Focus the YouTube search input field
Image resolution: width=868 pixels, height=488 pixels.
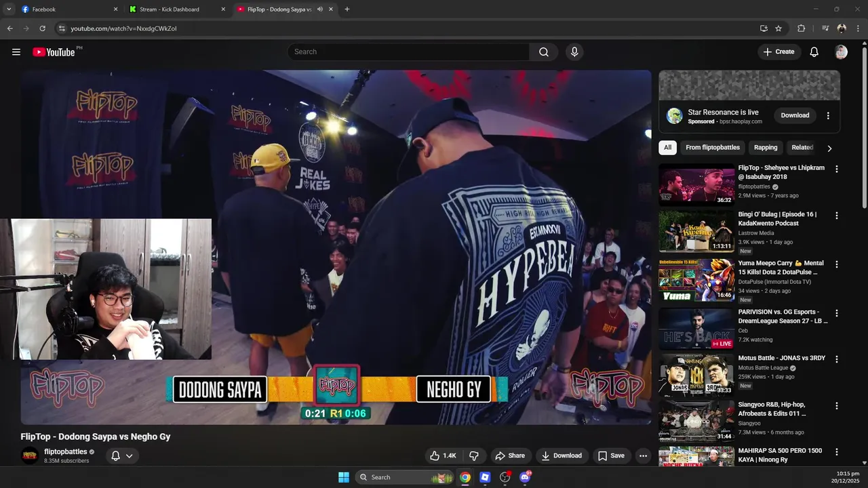[x=409, y=52]
